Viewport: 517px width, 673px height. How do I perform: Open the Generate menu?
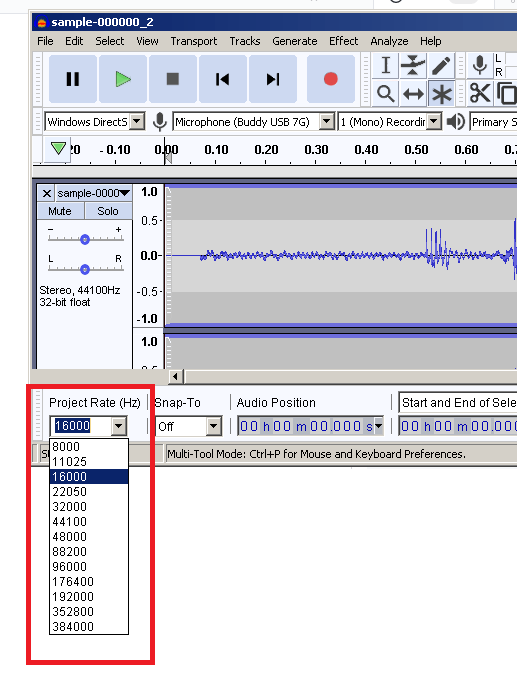[x=295, y=41]
